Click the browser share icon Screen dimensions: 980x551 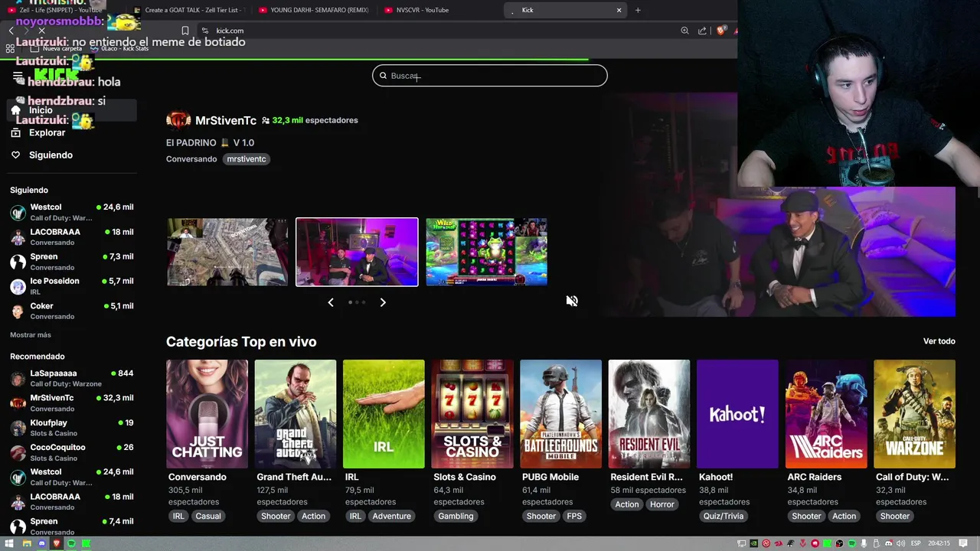[x=702, y=31]
